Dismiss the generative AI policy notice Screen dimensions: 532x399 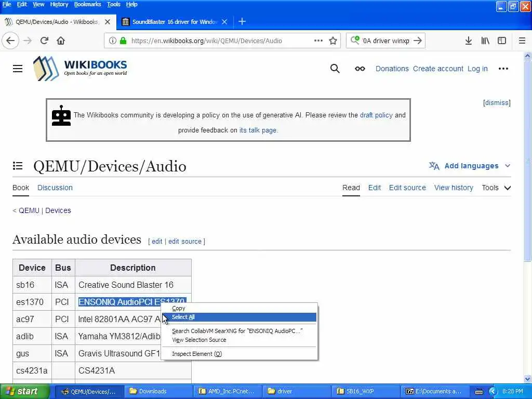click(497, 103)
